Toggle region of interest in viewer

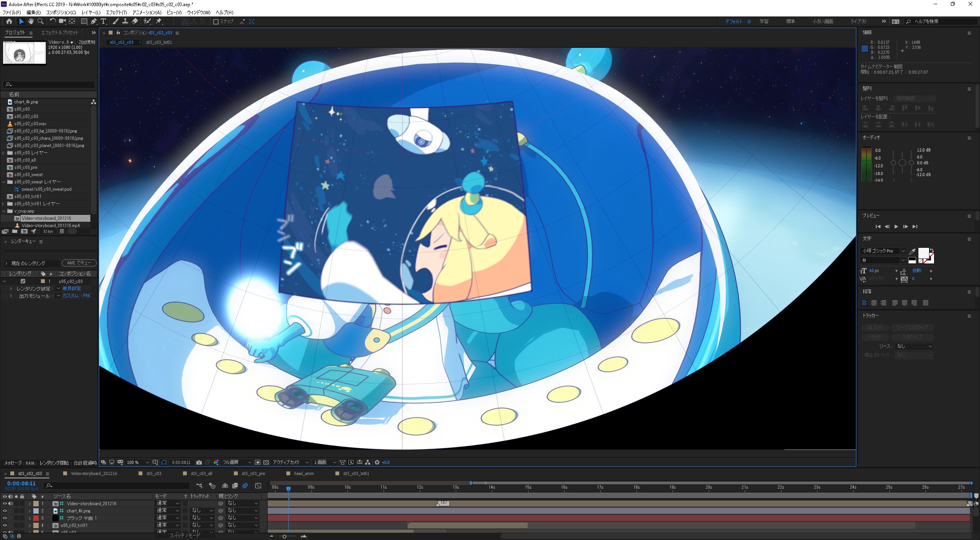pyautogui.click(x=258, y=462)
